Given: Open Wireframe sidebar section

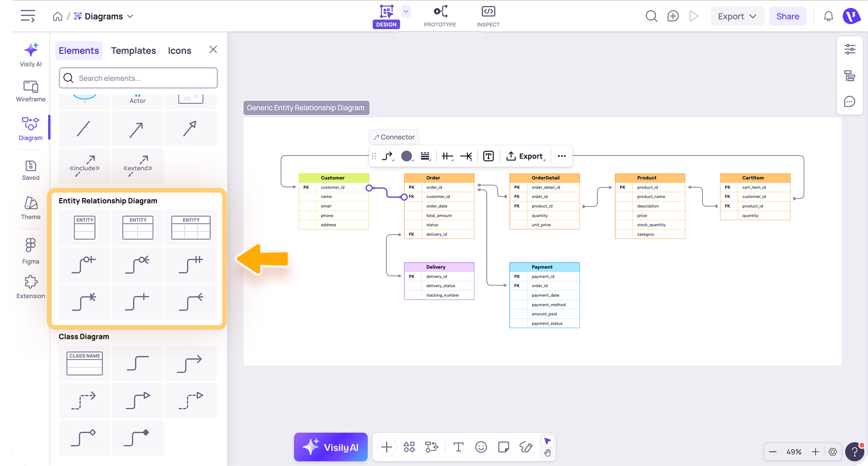Looking at the screenshot, I should pyautogui.click(x=31, y=91).
